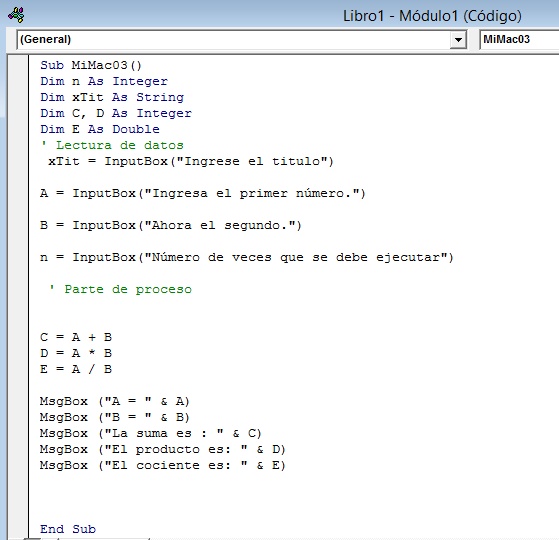Screen dimensions: 559x540
Task: Place cursor in 'Parte de proceso' comment
Action: coord(120,289)
